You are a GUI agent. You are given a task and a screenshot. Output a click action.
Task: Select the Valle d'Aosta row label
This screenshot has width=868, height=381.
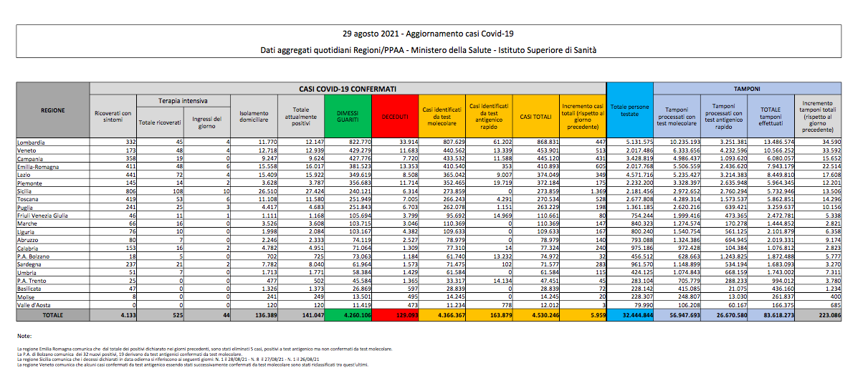pos(34,304)
